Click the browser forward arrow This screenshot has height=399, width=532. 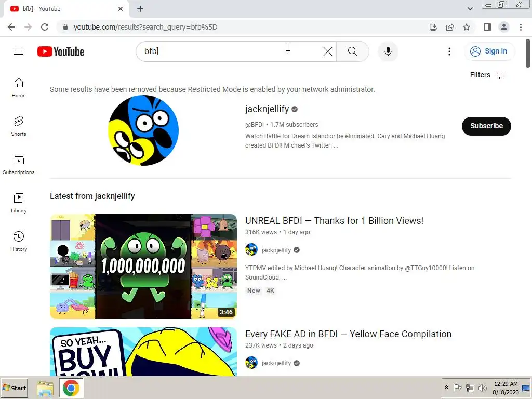[28, 27]
